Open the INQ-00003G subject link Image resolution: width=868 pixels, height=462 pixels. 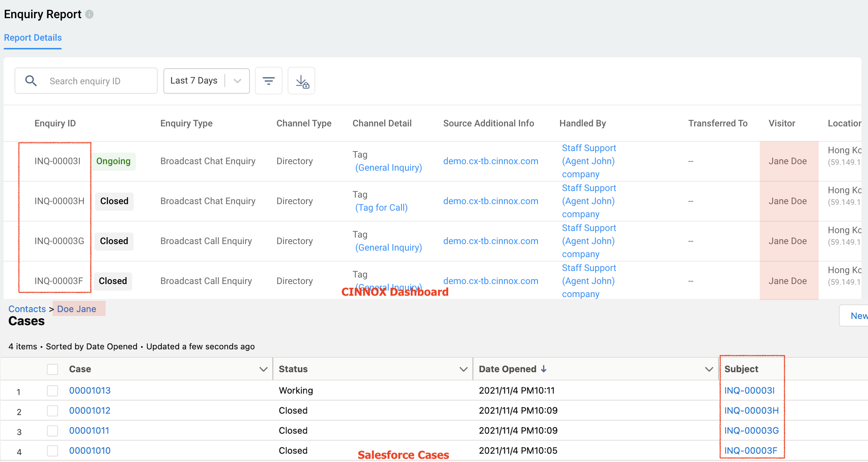(751, 430)
